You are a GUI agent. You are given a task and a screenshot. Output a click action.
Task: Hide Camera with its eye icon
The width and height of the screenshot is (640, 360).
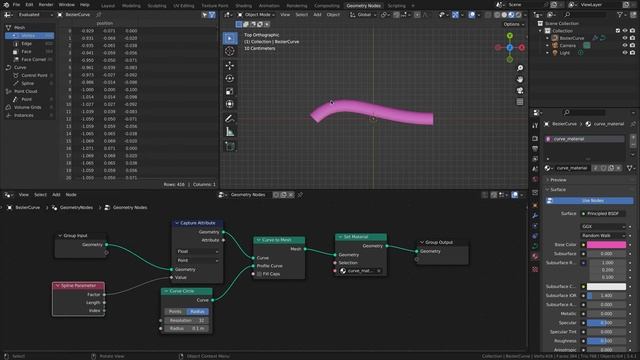pyautogui.click(x=625, y=45)
